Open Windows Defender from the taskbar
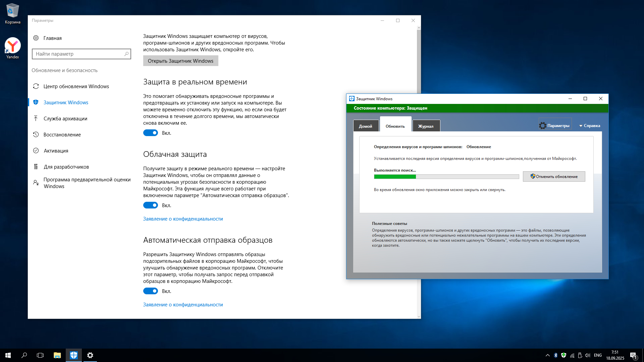The height and width of the screenshot is (362, 644). [74, 355]
